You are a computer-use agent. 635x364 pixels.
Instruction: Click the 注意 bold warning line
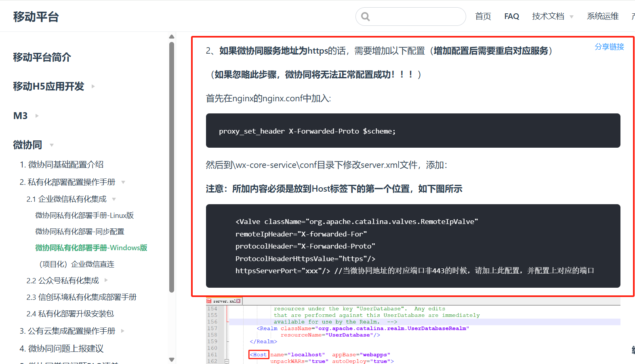tap(334, 189)
